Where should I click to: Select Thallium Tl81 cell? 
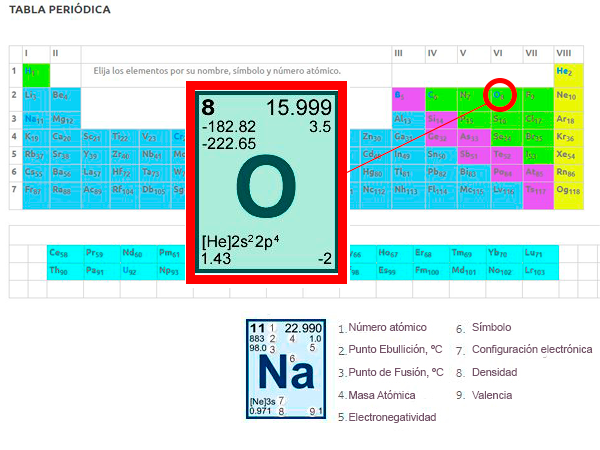pyautogui.click(x=408, y=173)
